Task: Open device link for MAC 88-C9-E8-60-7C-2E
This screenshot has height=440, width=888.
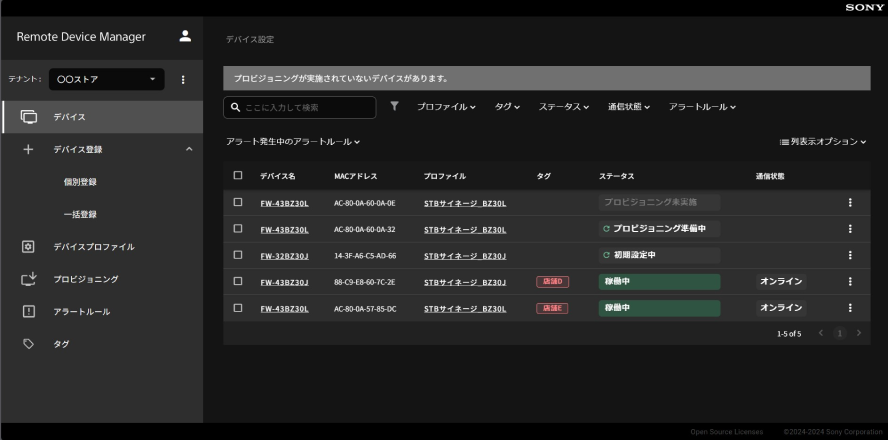Action: tap(284, 281)
